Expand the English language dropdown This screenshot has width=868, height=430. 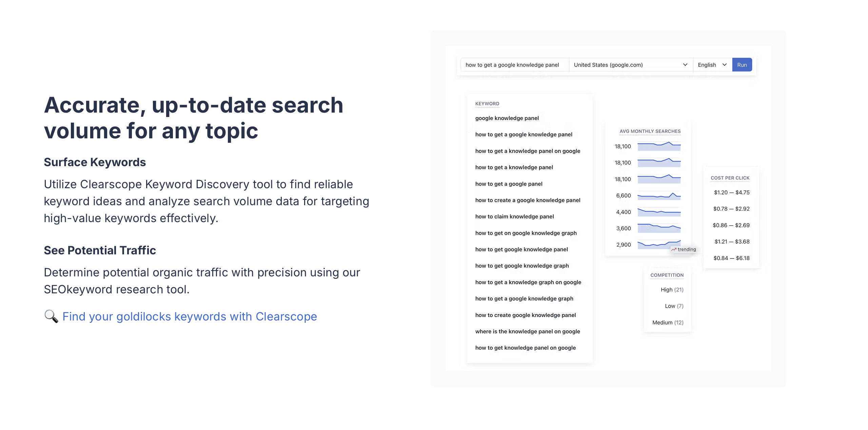[712, 65]
